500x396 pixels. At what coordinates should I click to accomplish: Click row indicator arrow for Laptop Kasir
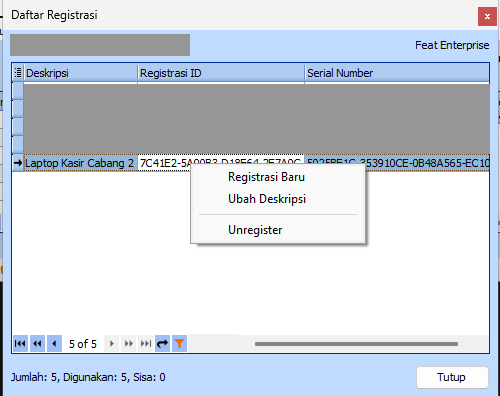(x=18, y=163)
